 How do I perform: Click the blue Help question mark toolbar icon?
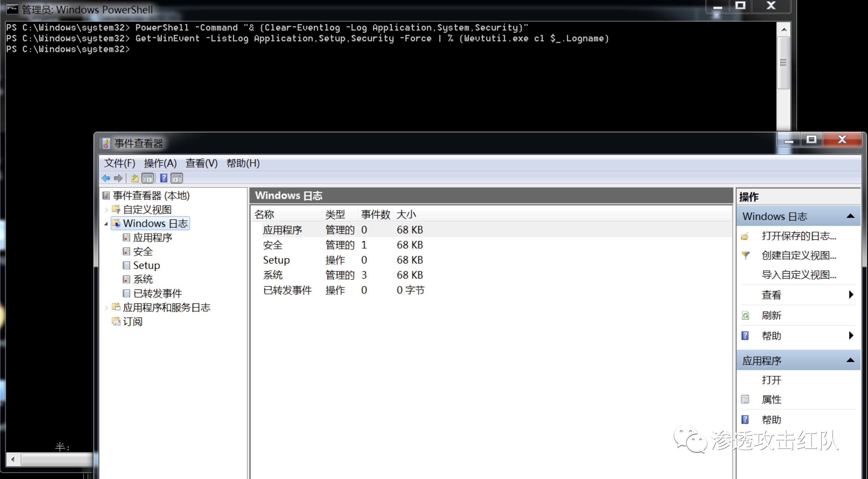click(164, 178)
